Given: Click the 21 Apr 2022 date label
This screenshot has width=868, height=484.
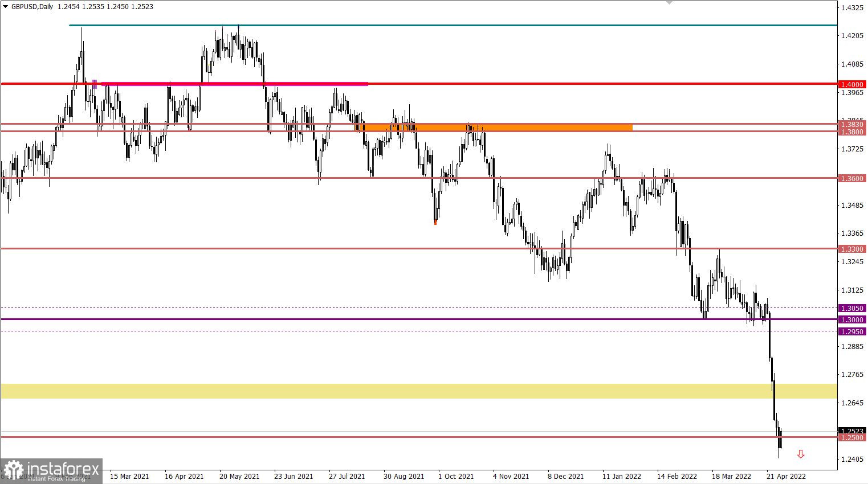Looking at the screenshot, I should [x=786, y=476].
